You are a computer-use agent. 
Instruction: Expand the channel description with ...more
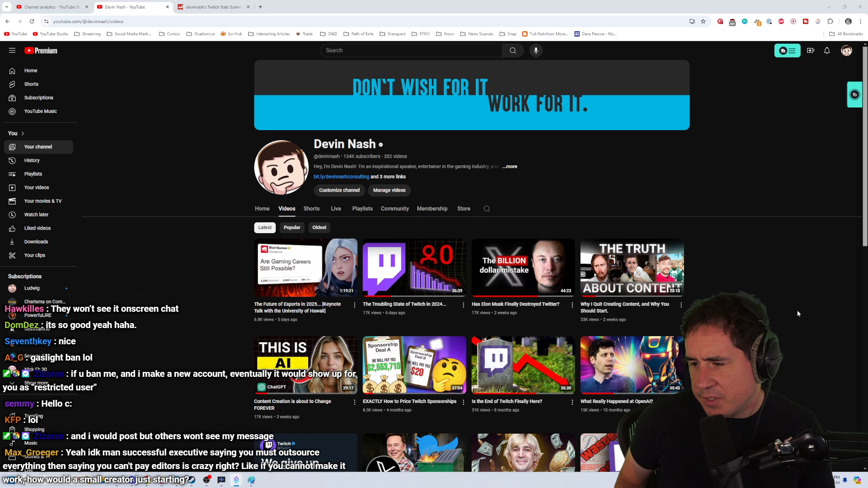coord(509,166)
